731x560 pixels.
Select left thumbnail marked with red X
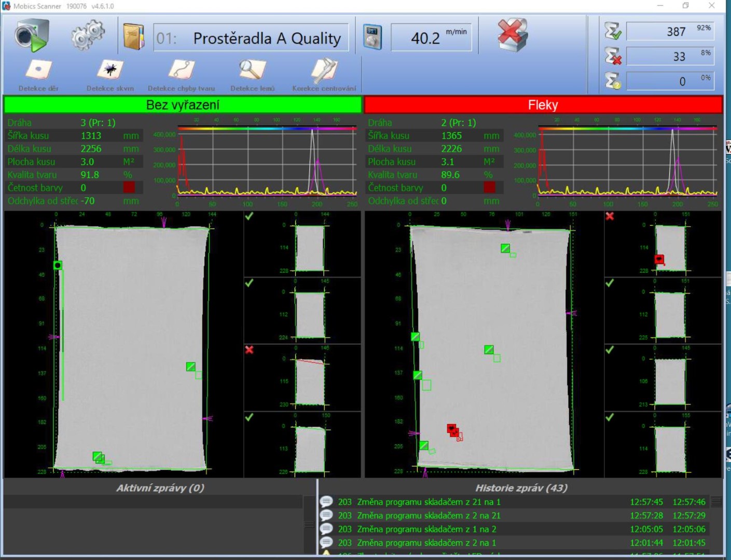pos(302,377)
